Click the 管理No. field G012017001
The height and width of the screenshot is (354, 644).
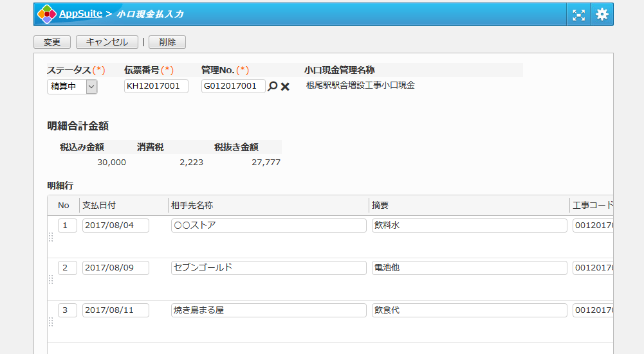pos(233,86)
